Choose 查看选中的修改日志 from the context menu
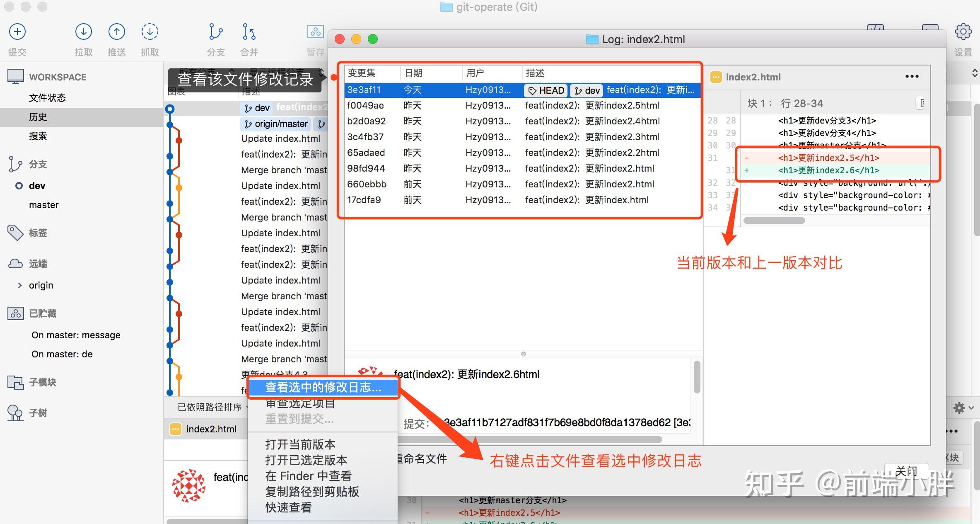This screenshot has width=980, height=524. [322, 387]
